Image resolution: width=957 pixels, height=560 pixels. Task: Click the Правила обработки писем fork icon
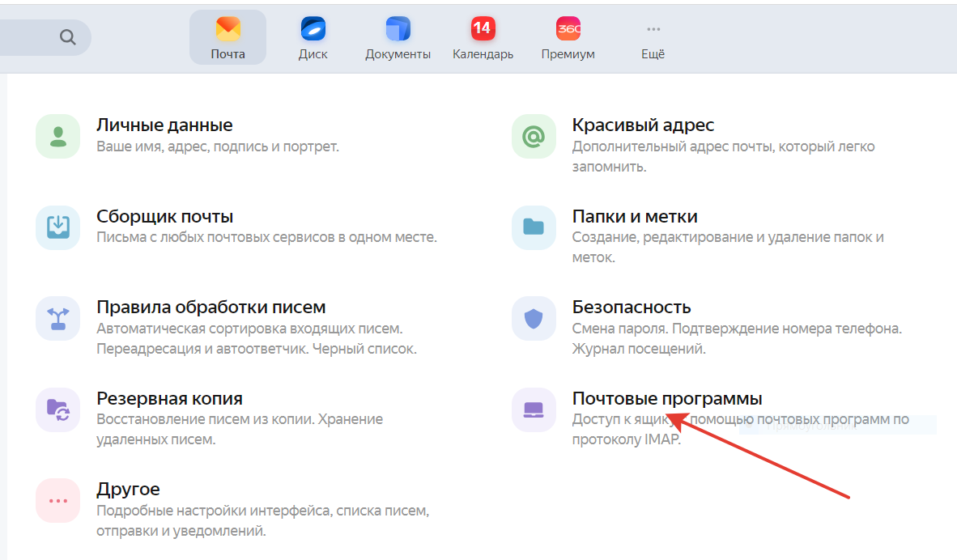pos(58,318)
